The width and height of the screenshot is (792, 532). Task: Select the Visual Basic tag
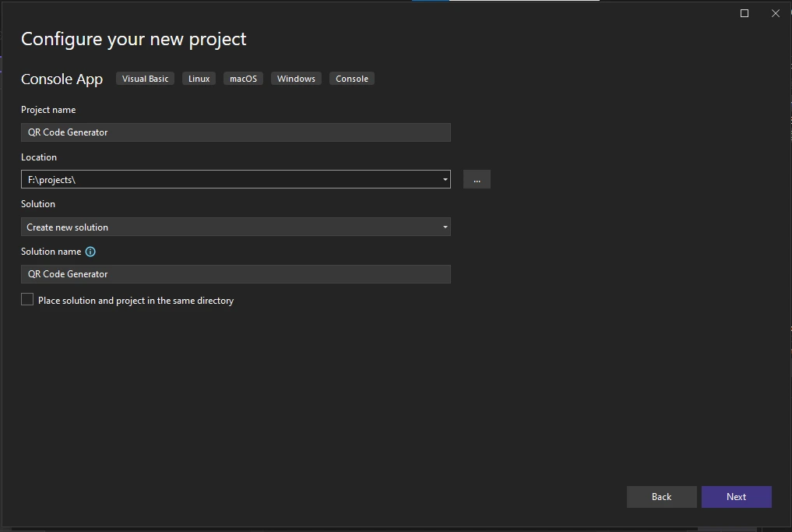click(145, 79)
